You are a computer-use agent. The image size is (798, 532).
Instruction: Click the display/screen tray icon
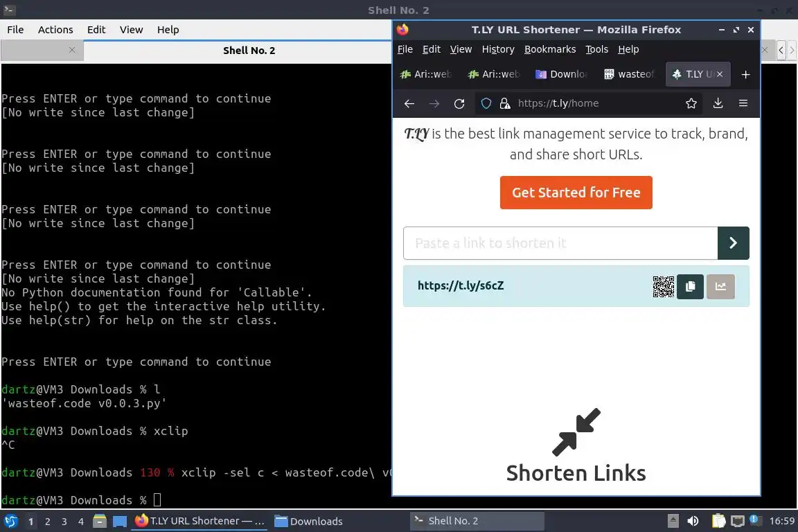point(737,521)
